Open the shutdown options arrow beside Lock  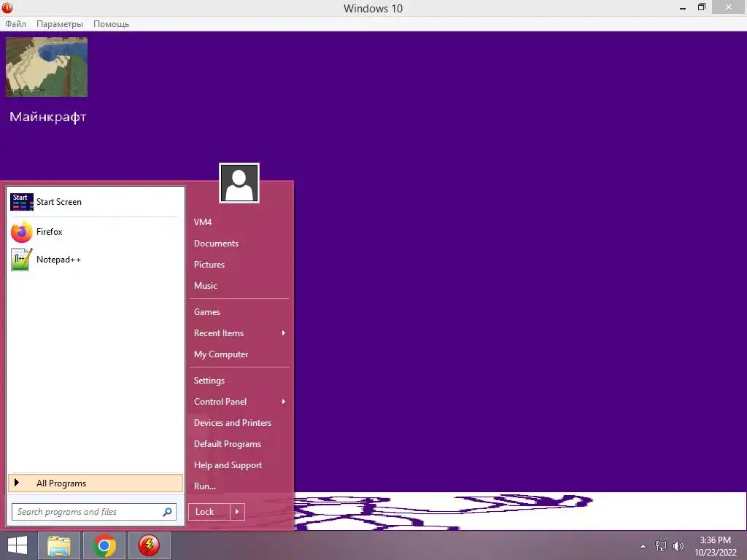tap(237, 512)
